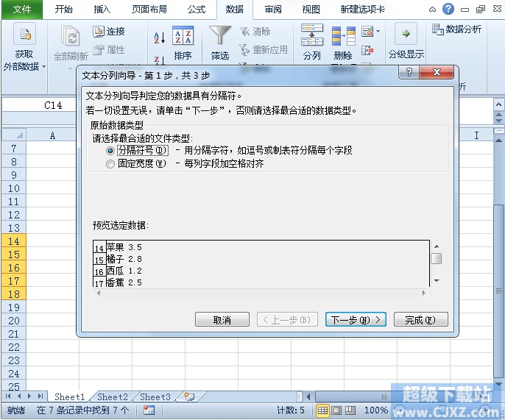Click the 100% zoom level
The width and height of the screenshot is (505, 420).
[376, 410]
